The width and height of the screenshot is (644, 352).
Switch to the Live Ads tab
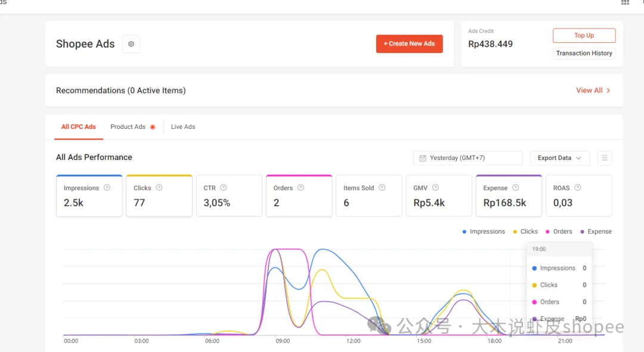click(x=183, y=127)
